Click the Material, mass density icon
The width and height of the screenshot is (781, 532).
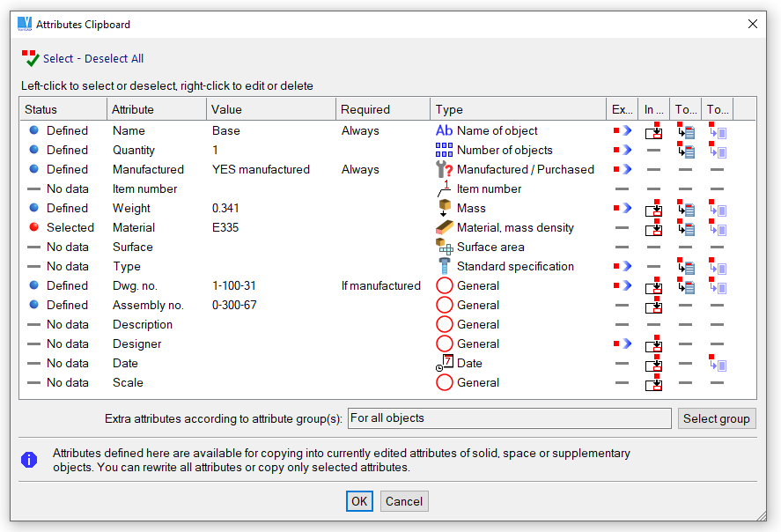444,227
